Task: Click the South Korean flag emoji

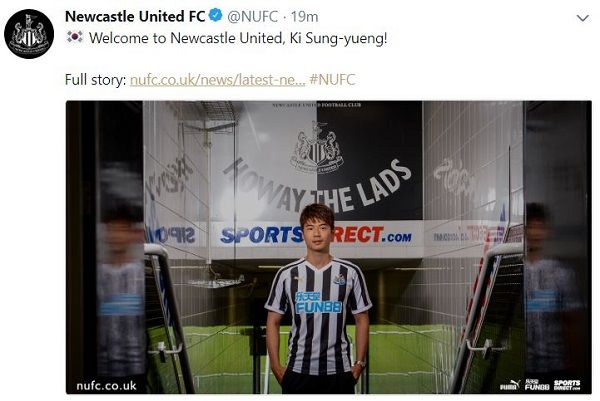Action: [x=75, y=37]
